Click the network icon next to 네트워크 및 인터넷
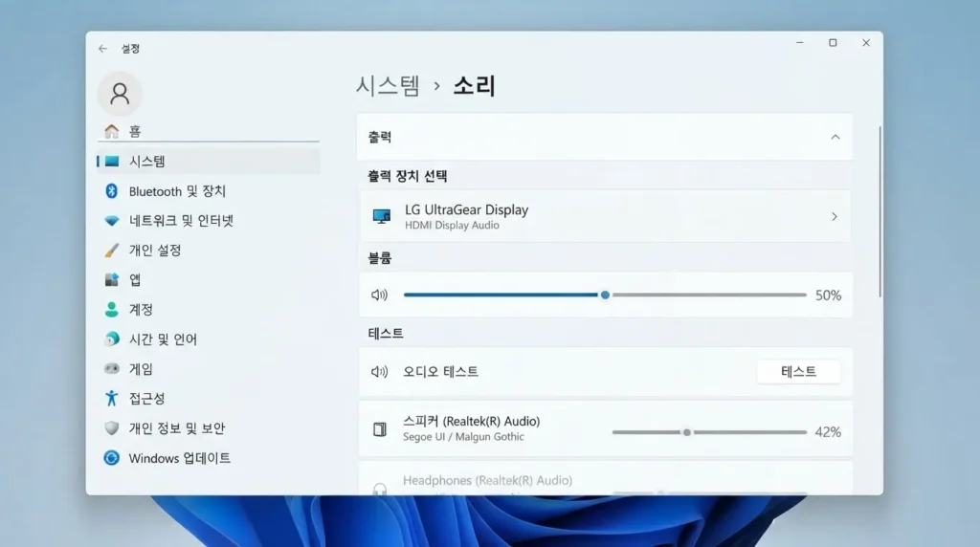 (112, 220)
